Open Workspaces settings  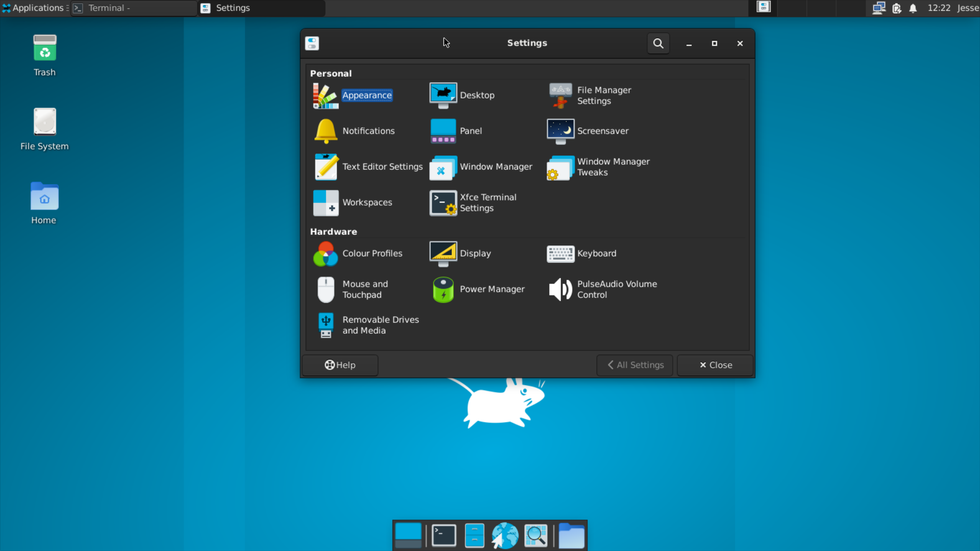(353, 203)
